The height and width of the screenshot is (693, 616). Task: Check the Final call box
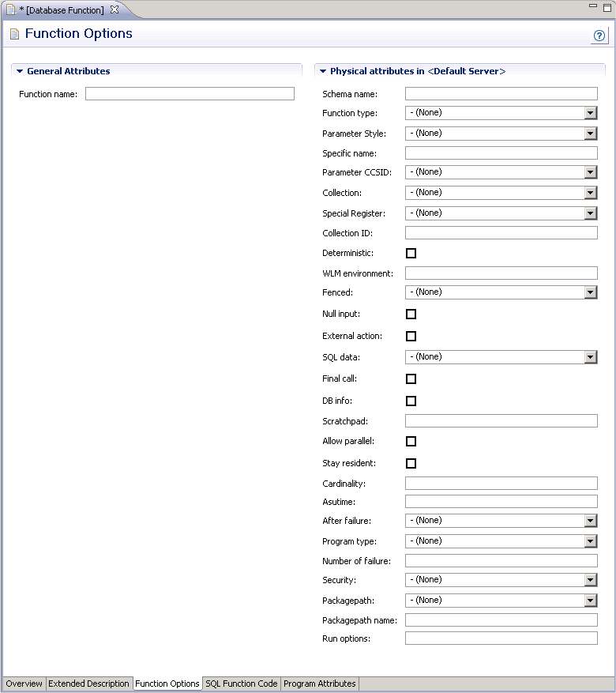(411, 379)
